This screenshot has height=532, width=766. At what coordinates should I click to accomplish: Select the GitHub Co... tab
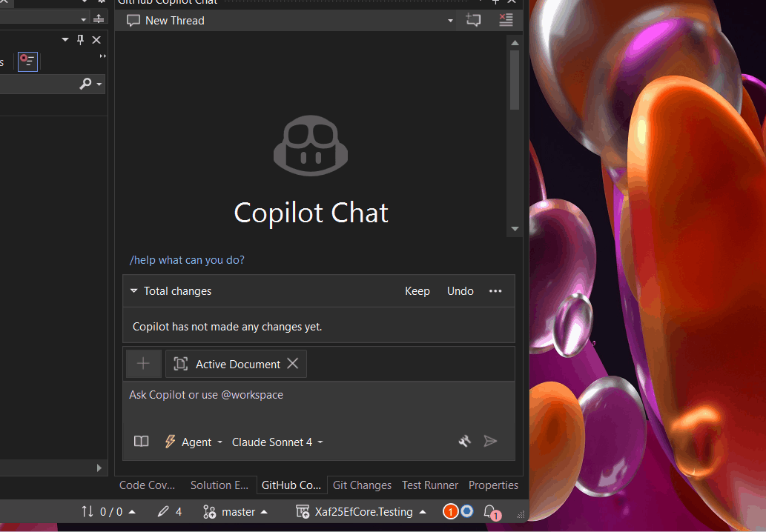coord(291,485)
